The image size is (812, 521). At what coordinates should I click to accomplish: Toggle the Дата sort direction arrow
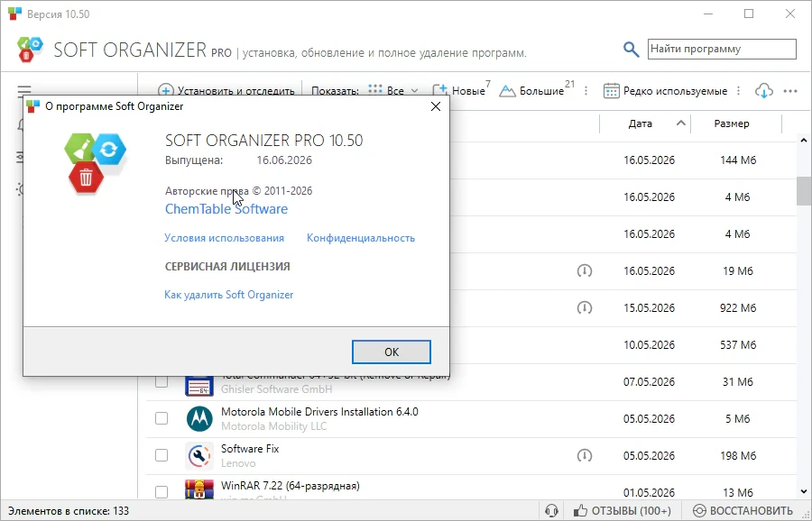681,123
